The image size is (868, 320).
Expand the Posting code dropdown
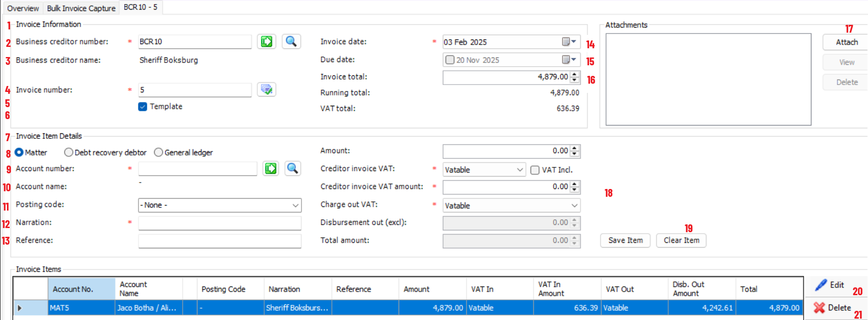pos(295,205)
